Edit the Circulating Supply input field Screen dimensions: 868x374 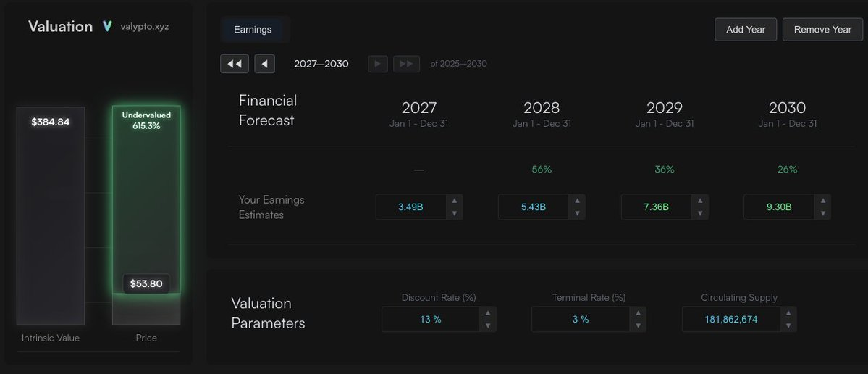730,319
